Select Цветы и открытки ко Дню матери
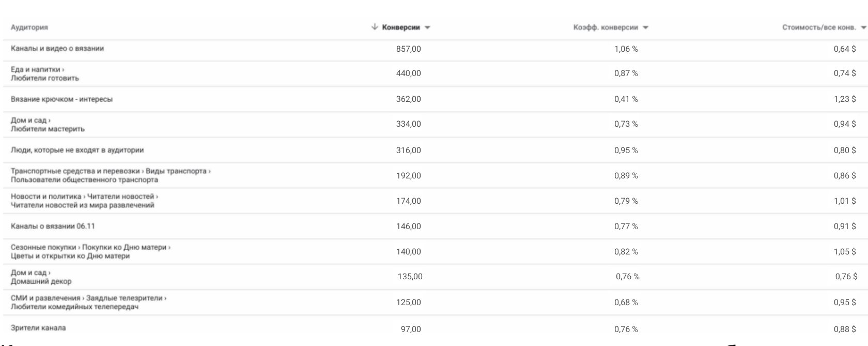 [x=70, y=256]
